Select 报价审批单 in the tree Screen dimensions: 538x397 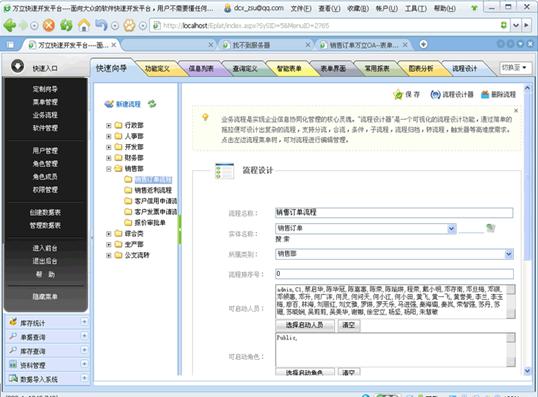[150, 223]
